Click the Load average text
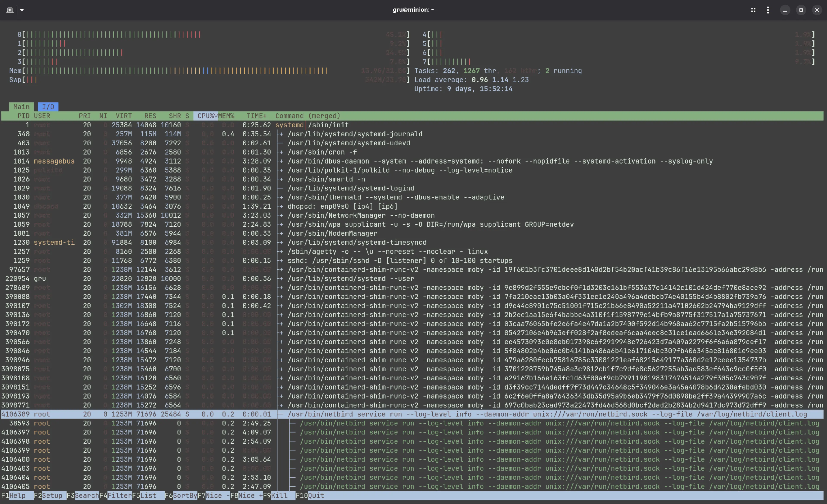This screenshot has height=504, width=827. click(x=472, y=80)
